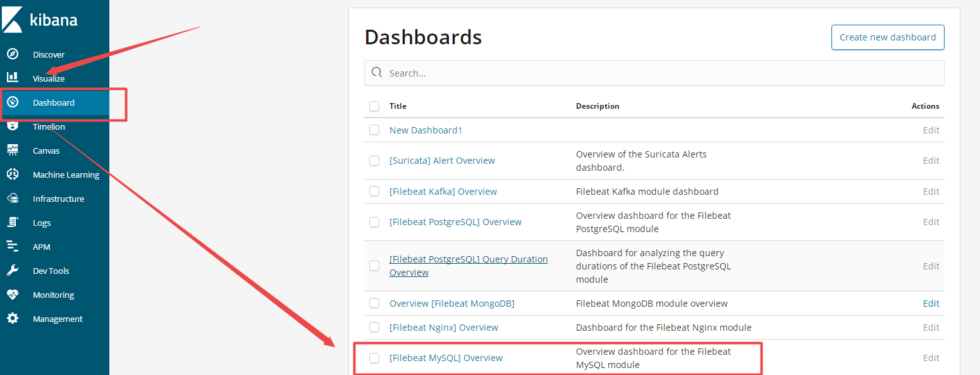Open the [Suricata] Alert Overview link
Screen dimensions: 980x375
[442, 161]
